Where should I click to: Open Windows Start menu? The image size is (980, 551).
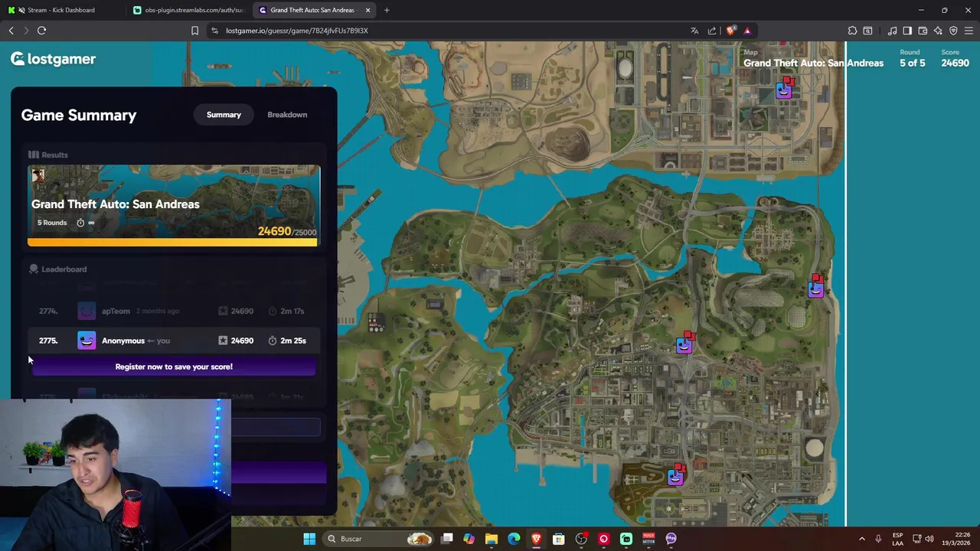pos(309,539)
